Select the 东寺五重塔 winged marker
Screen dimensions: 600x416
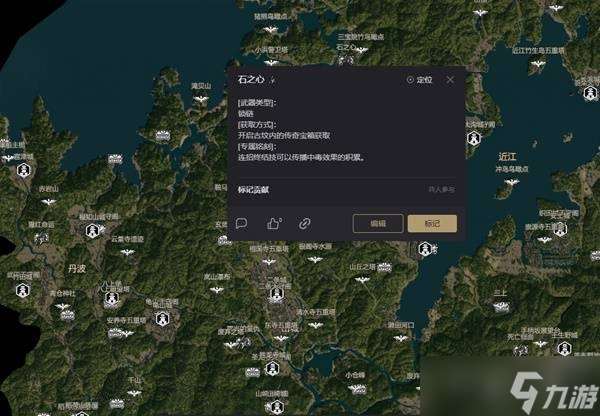tap(281, 338)
